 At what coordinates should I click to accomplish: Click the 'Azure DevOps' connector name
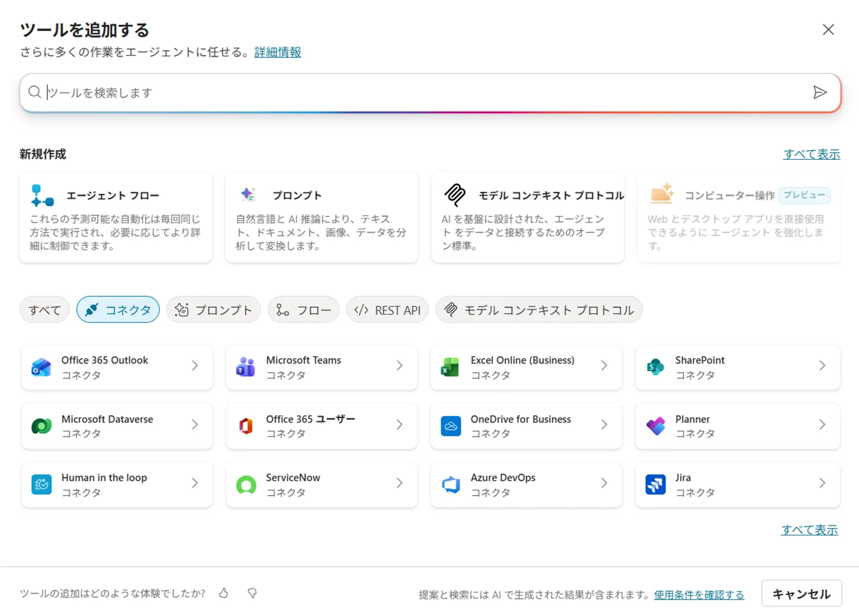(503, 477)
